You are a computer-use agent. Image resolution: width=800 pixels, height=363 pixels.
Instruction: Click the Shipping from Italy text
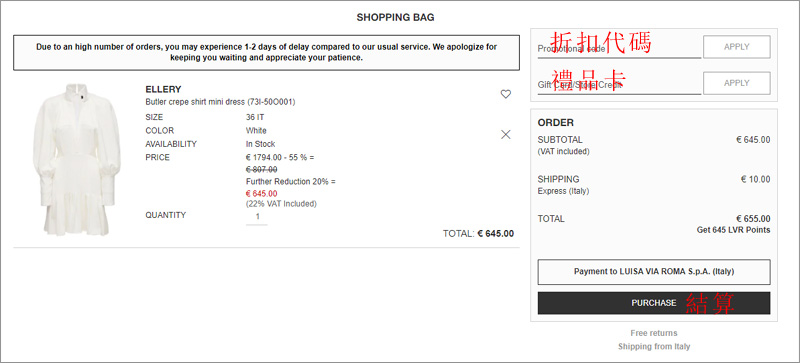pos(654,346)
